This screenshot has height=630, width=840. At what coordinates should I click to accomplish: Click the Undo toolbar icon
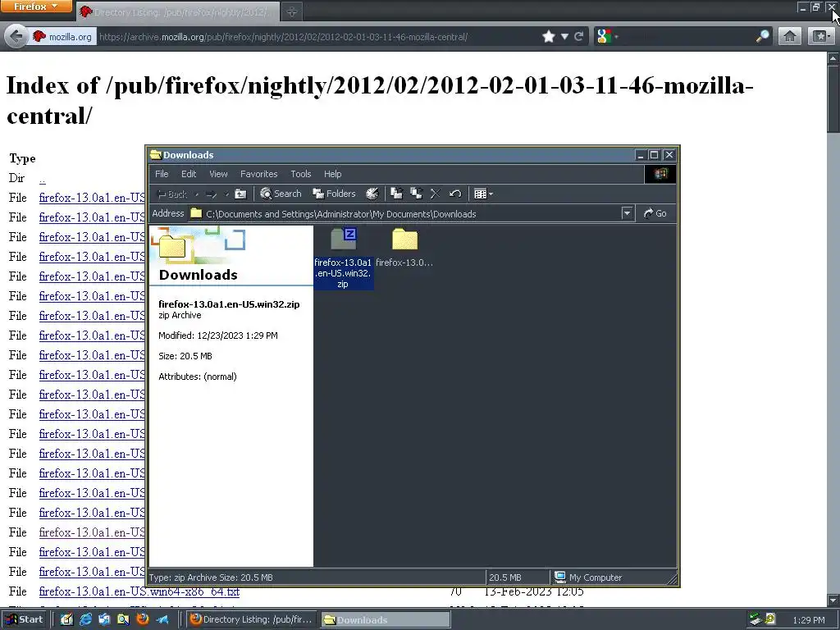[x=455, y=194]
